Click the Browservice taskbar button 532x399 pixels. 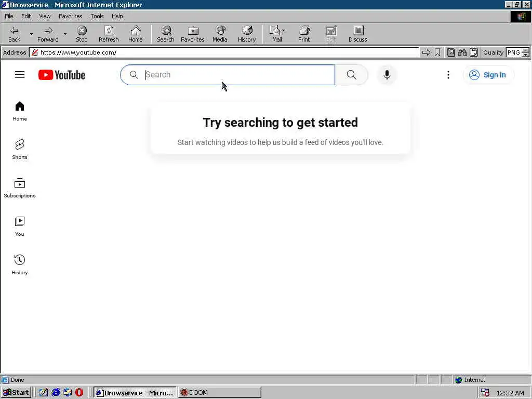[x=135, y=393]
